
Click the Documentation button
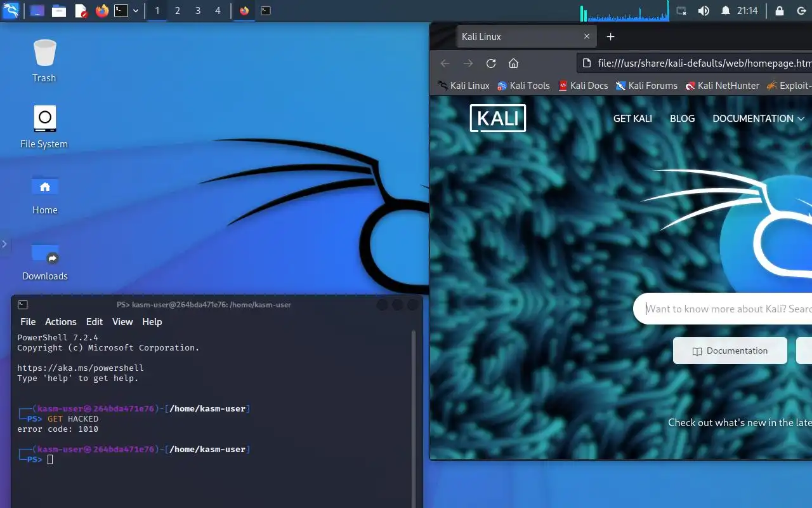tap(730, 351)
